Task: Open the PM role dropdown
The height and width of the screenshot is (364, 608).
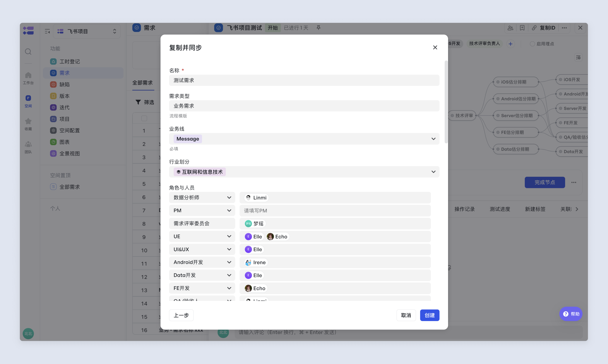Action: (x=202, y=210)
